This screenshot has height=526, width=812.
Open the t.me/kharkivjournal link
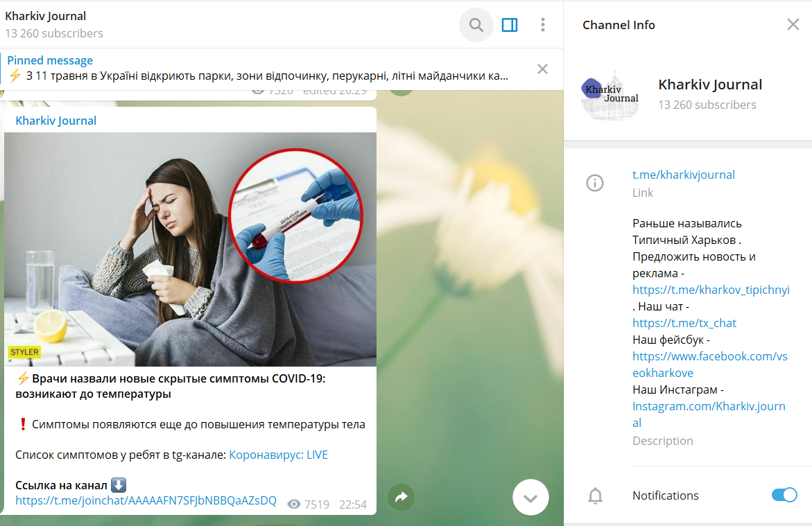(x=683, y=175)
